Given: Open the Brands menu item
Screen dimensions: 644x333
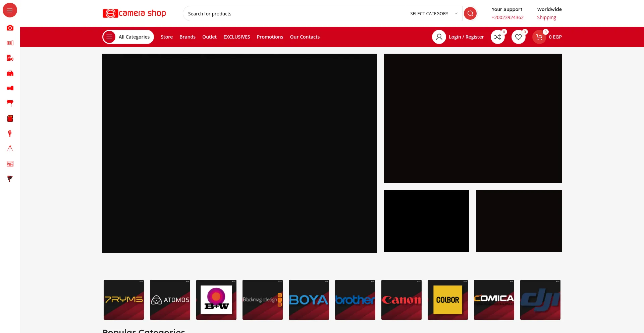Looking at the screenshot, I should [x=187, y=37].
